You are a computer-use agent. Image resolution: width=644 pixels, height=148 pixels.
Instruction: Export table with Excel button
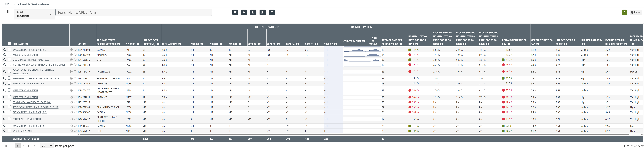click(x=636, y=12)
